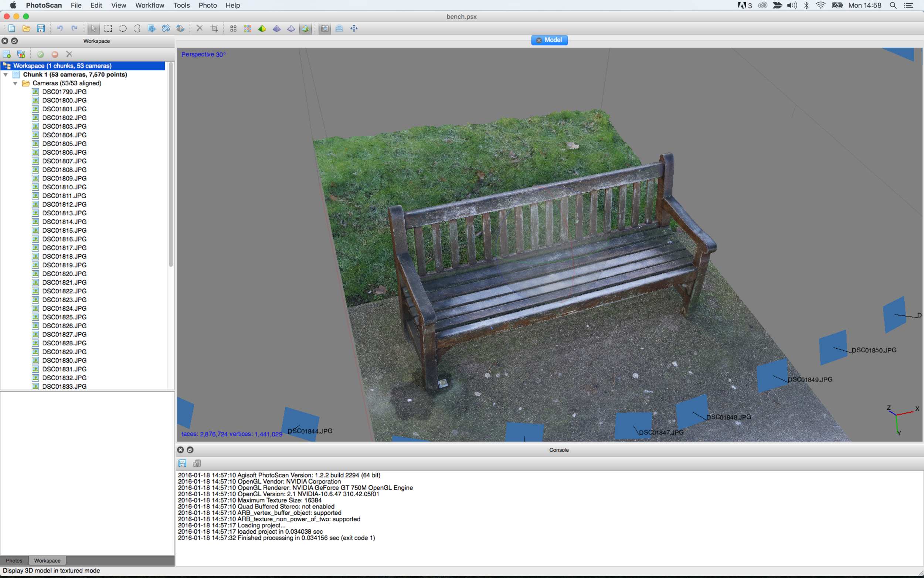
Task: Remove items with the Workspace X icon
Action: tap(69, 54)
